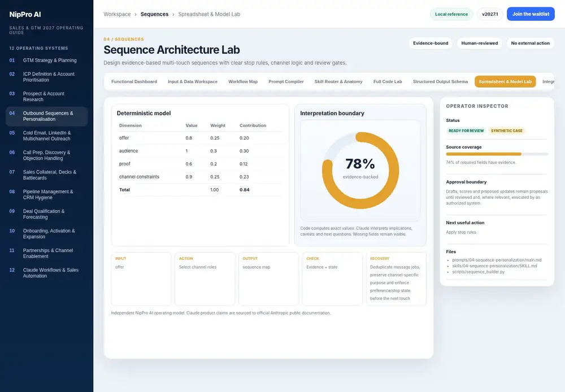This screenshot has height=392, width=565.
Task: Click the 78% evidence-backed donut chart
Action: (360, 171)
